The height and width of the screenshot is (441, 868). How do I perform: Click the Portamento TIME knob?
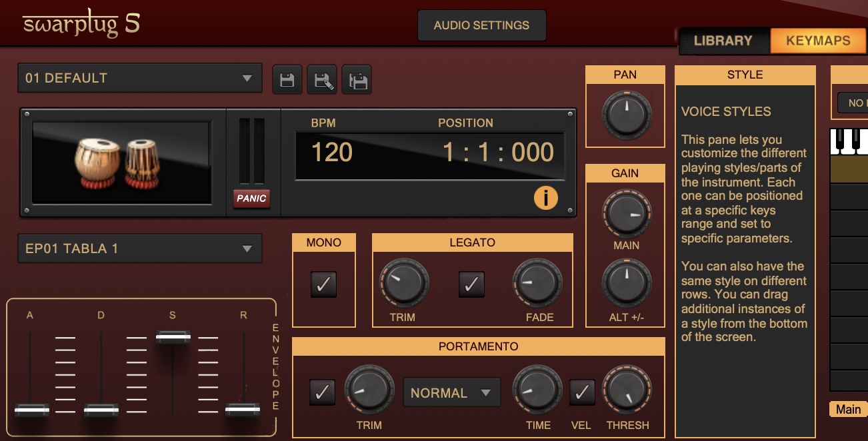[537, 391]
